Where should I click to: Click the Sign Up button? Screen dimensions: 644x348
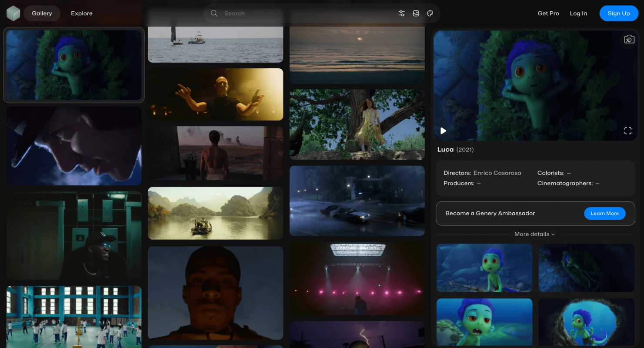(x=619, y=13)
